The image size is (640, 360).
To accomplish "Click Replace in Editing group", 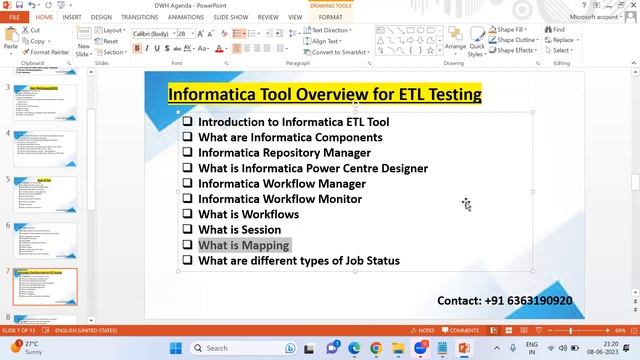I will [562, 40].
